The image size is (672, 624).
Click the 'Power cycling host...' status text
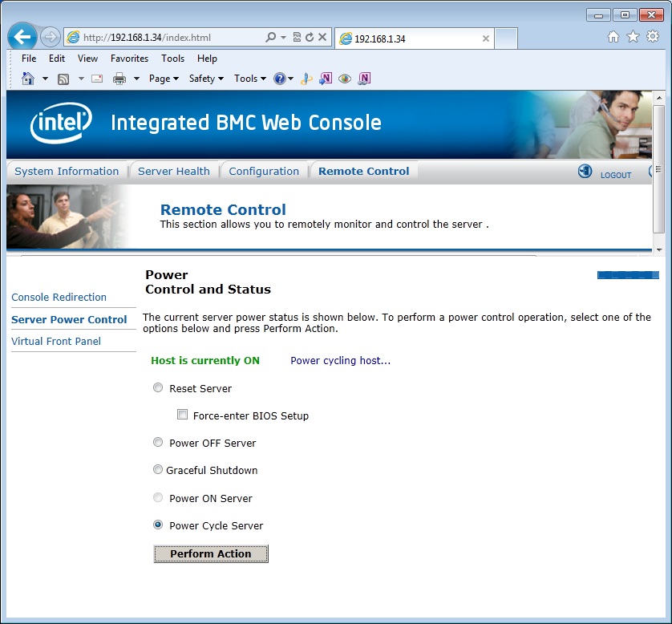tap(340, 360)
